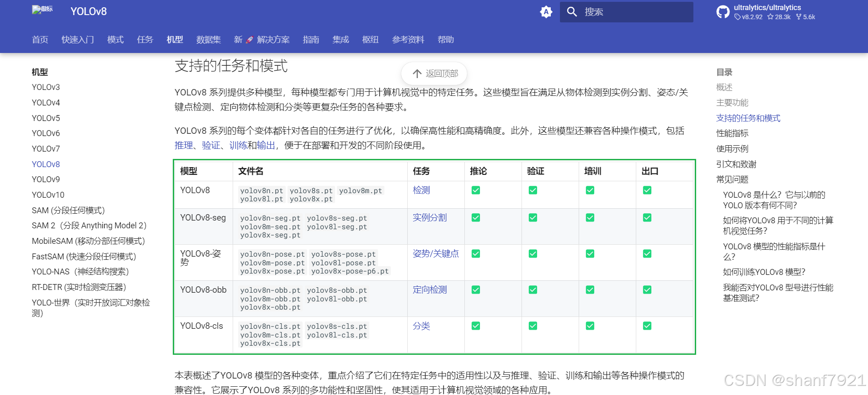Open SAM (分段任何模式) sidebar entry

68,211
